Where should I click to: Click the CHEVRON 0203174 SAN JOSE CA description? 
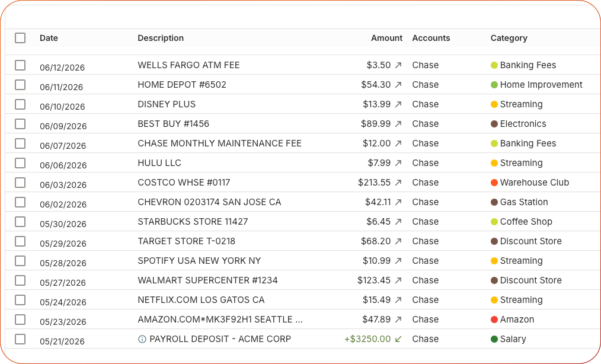pos(209,202)
